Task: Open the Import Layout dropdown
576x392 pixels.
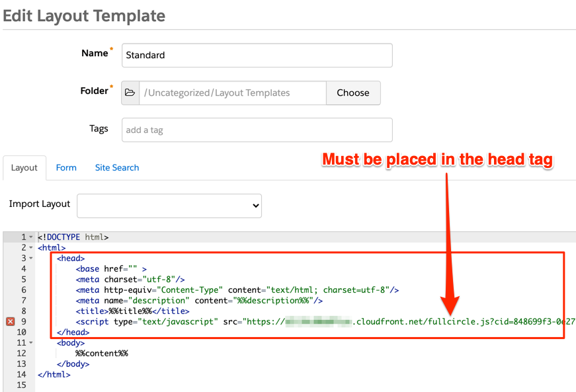Action: (x=169, y=206)
